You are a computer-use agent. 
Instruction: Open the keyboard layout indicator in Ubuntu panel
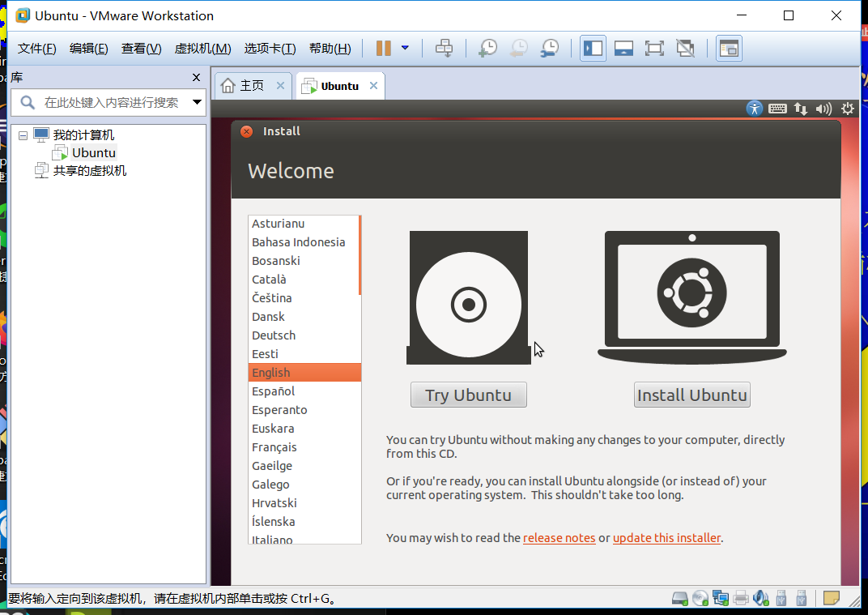(777, 109)
